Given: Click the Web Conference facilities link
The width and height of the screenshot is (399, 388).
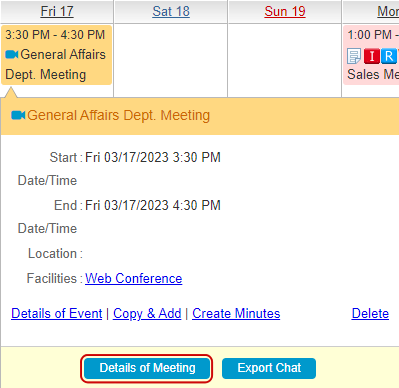Looking at the screenshot, I should [134, 278].
